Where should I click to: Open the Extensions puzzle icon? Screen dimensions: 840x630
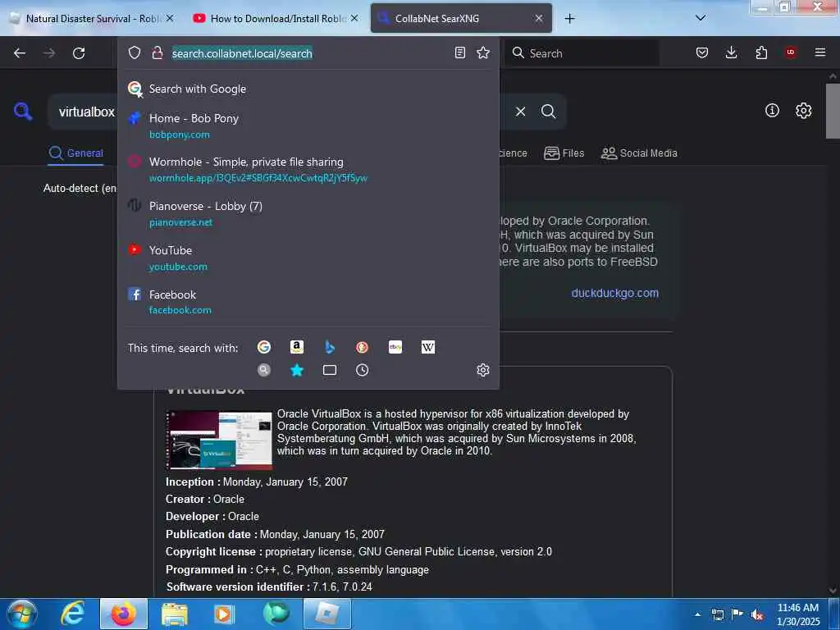click(x=761, y=52)
